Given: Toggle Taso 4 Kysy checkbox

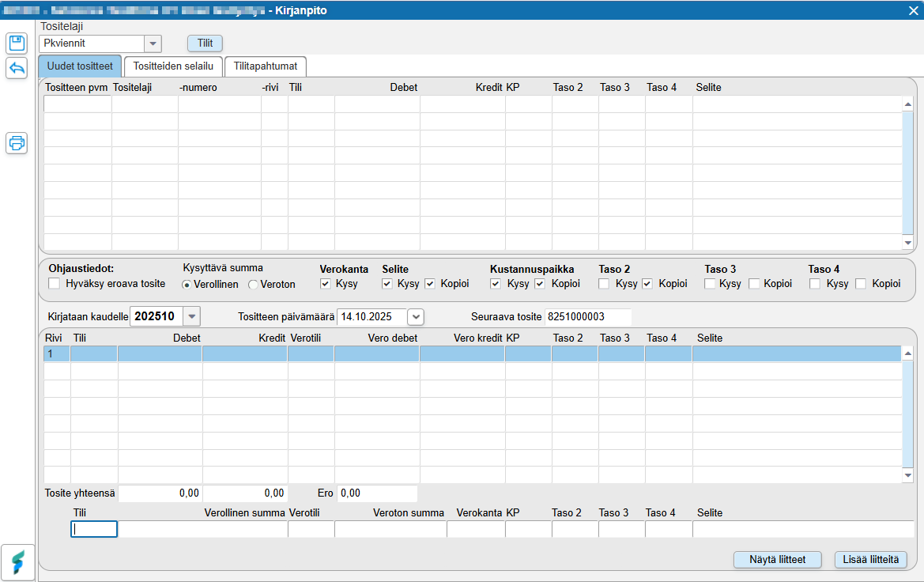Looking at the screenshot, I should [815, 284].
